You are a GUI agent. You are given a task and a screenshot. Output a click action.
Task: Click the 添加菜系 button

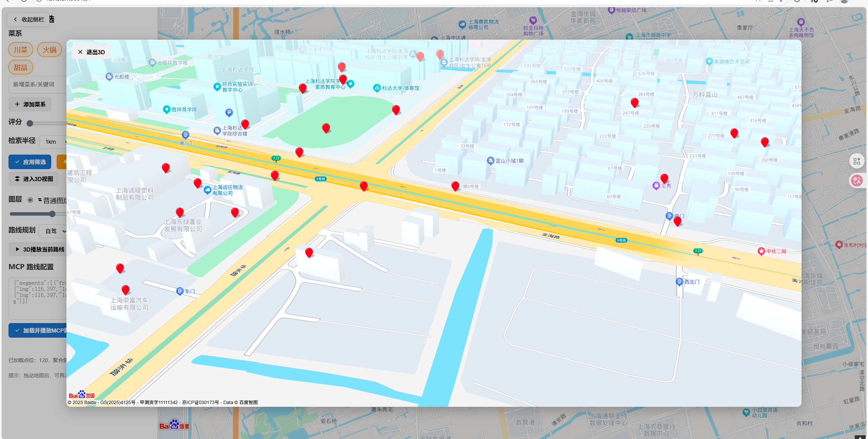click(x=30, y=104)
